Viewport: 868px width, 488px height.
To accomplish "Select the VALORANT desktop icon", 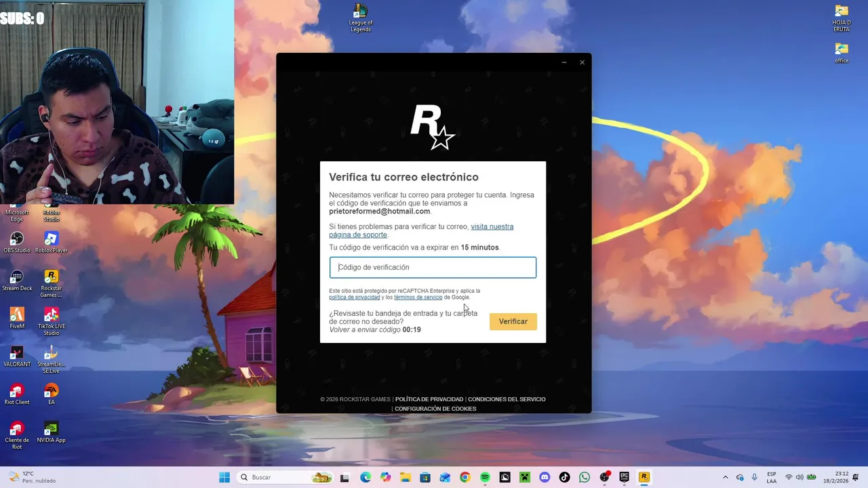I will [17, 357].
